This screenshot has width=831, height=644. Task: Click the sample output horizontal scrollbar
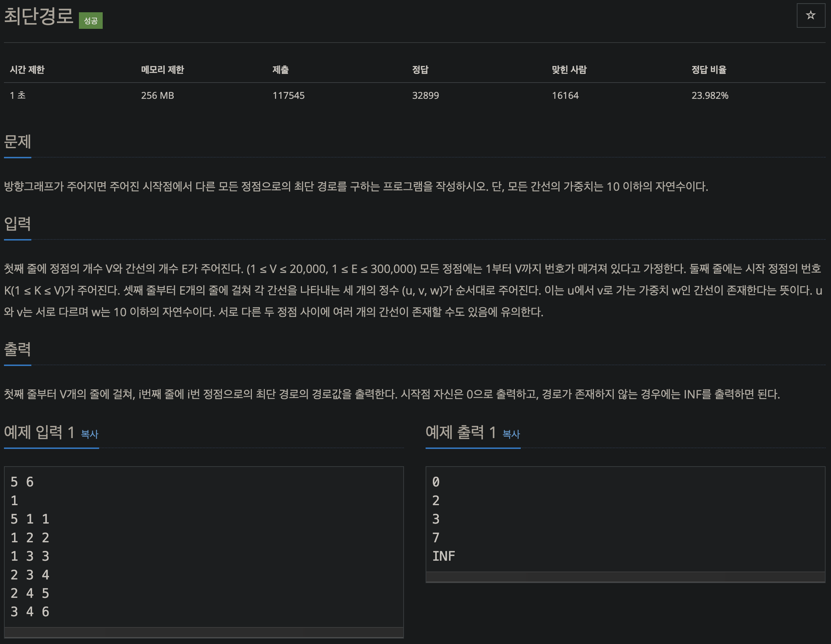(625, 577)
